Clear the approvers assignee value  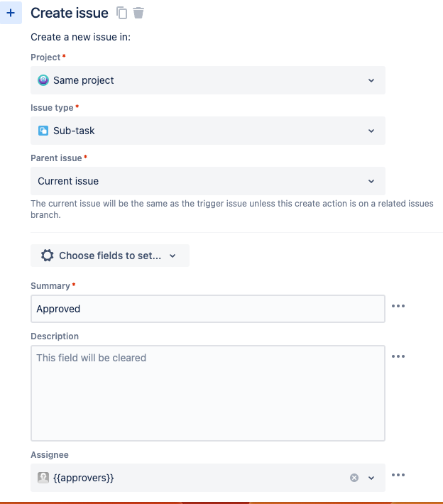click(354, 478)
